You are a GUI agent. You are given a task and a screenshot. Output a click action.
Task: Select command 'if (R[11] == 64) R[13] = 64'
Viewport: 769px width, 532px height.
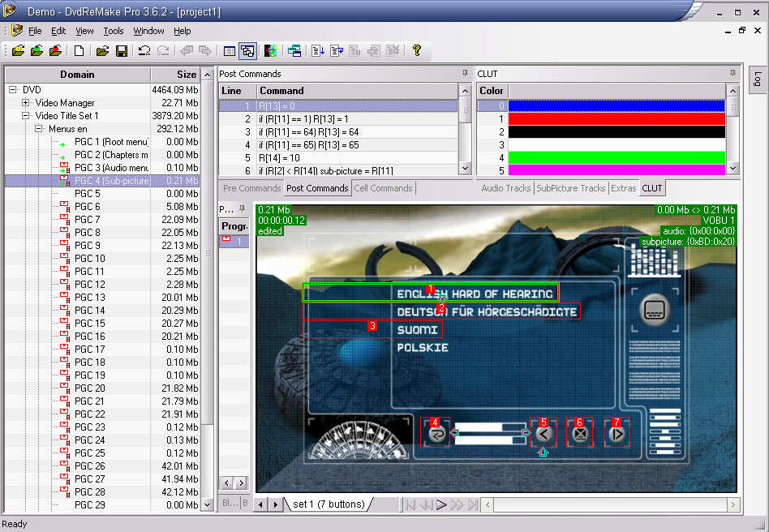(x=338, y=132)
